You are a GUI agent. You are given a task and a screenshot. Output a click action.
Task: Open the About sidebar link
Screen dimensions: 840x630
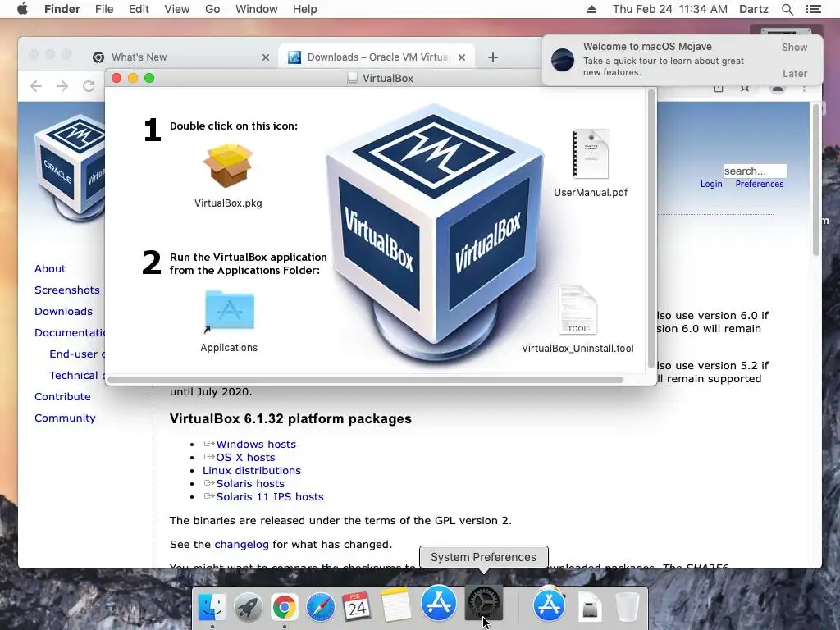50,269
